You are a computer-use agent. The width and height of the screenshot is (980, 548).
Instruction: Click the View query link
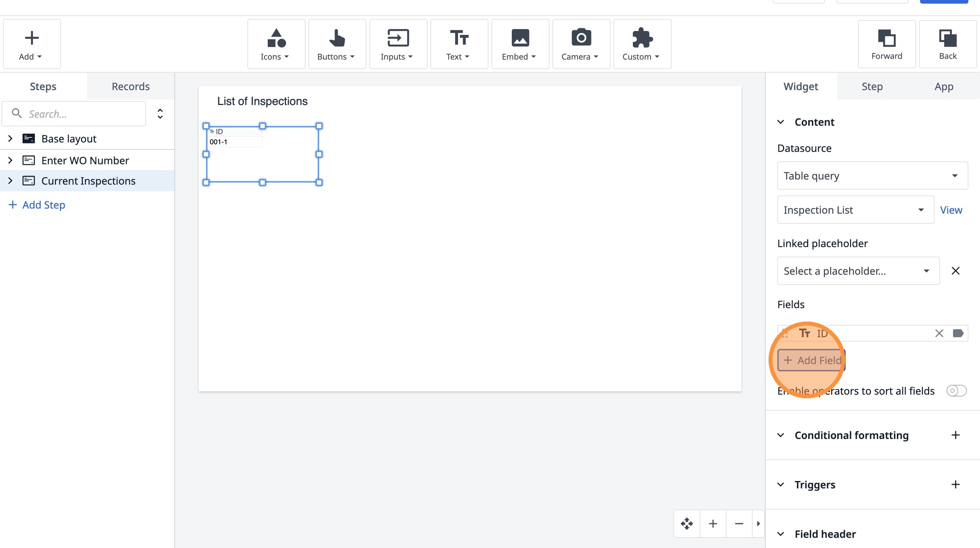point(951,210)
